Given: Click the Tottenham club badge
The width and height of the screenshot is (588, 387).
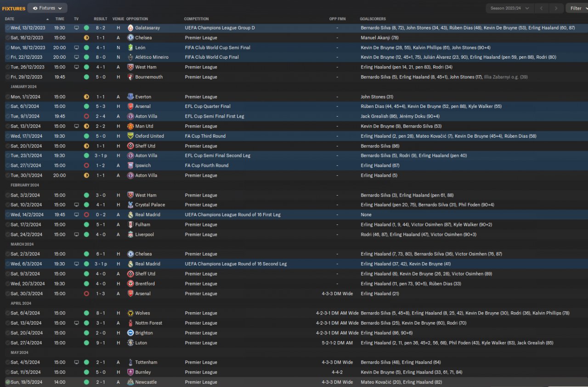Looking at the screenshot, I should pyautogui.click(x=130, y=363).
